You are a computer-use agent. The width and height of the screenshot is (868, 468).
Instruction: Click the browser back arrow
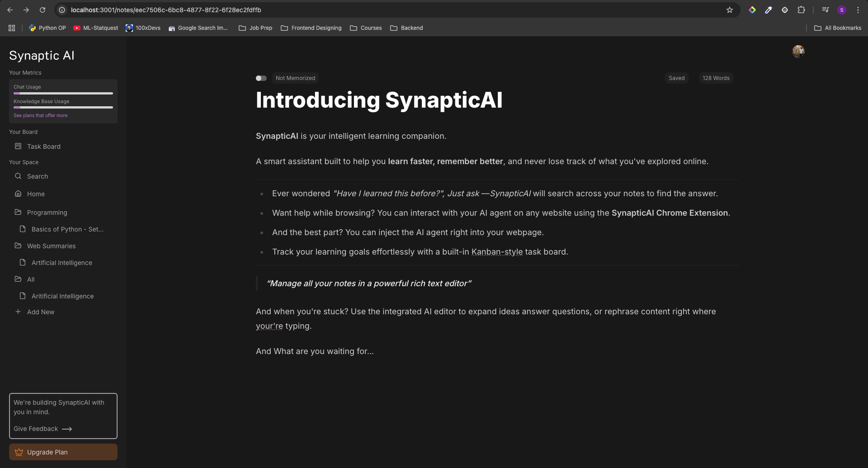(10, 10)
